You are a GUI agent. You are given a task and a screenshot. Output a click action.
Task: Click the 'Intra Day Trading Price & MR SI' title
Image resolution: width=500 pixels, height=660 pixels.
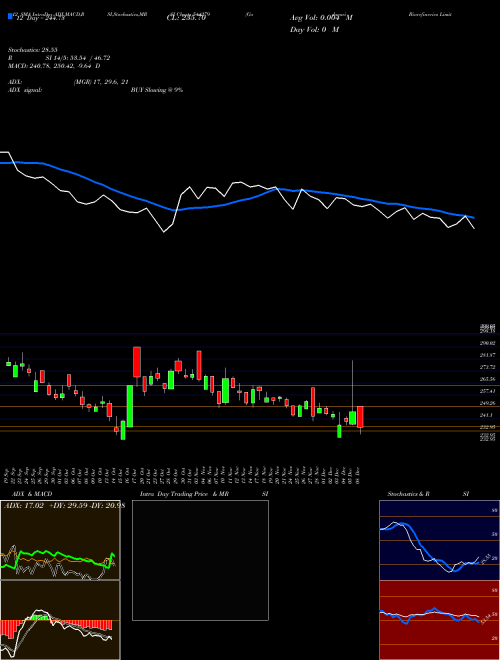point(204,494)
